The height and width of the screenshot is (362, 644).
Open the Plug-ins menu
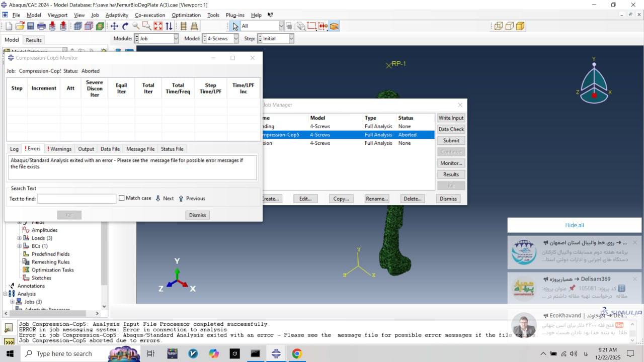coord(235,15)
